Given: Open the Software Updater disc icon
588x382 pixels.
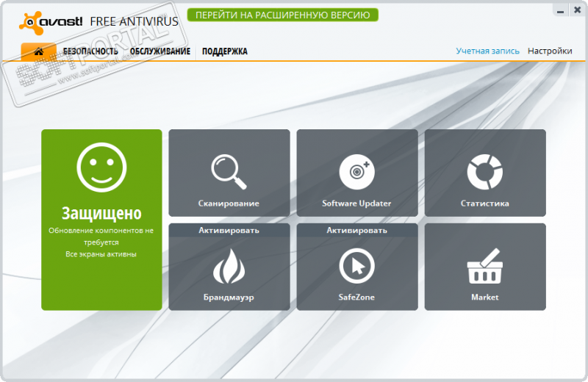Looking at the screenshot, I should click(356, 172).
